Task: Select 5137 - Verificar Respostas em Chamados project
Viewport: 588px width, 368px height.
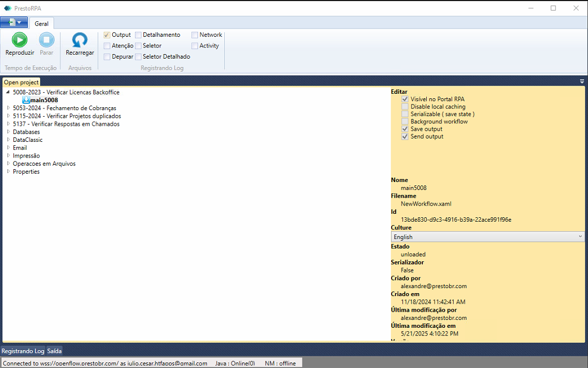Action: point(66,124)
